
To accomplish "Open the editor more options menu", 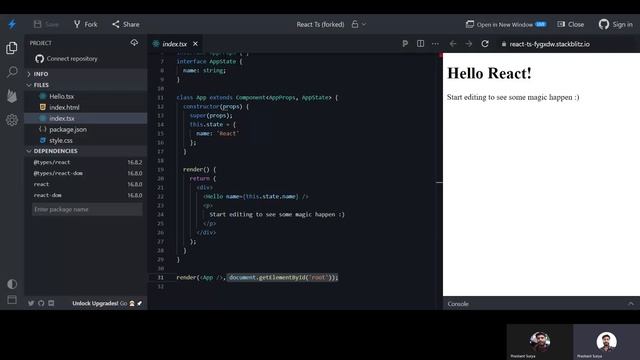I will [x=436, y=44].
